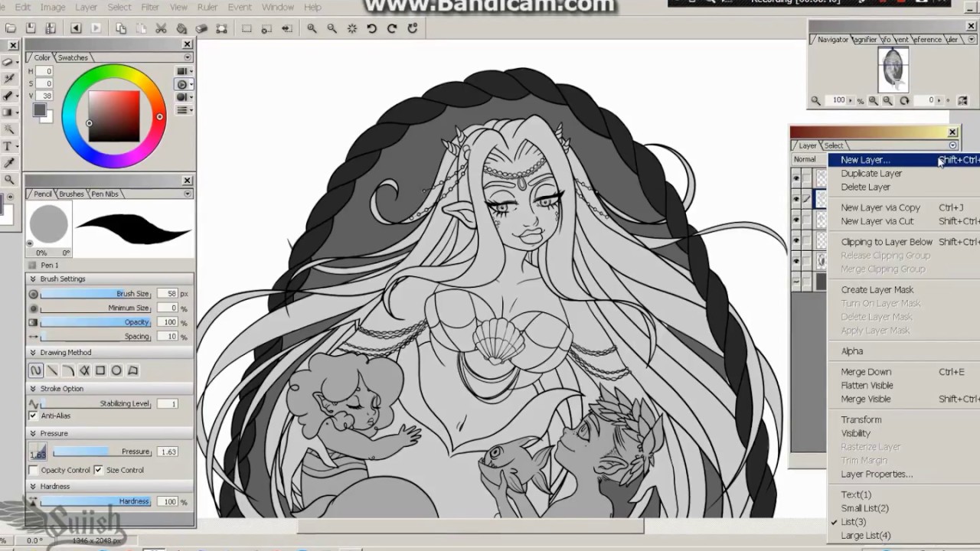Click Create Layer Mask entry

pos(877,290)
